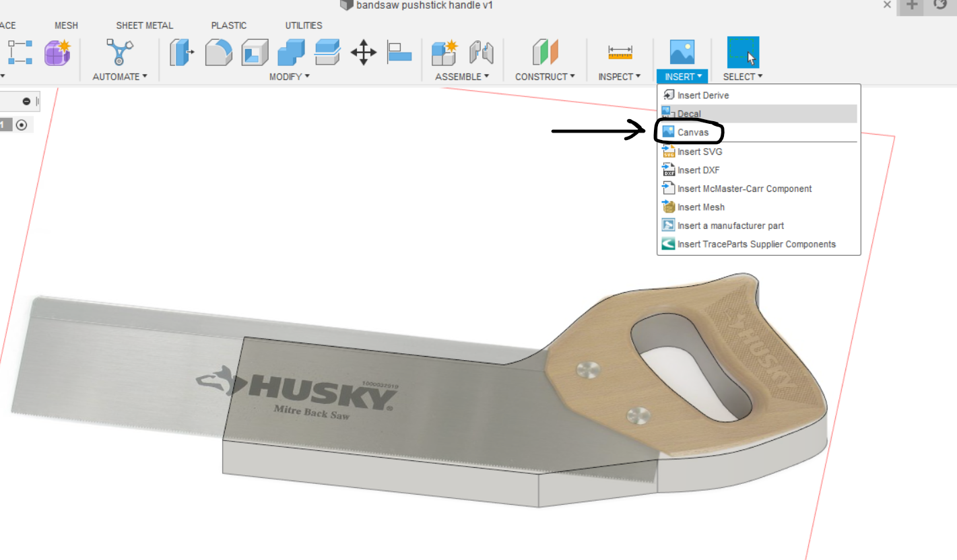Open the CONSTRUCT dropdown menu

(x=546, y=77)
